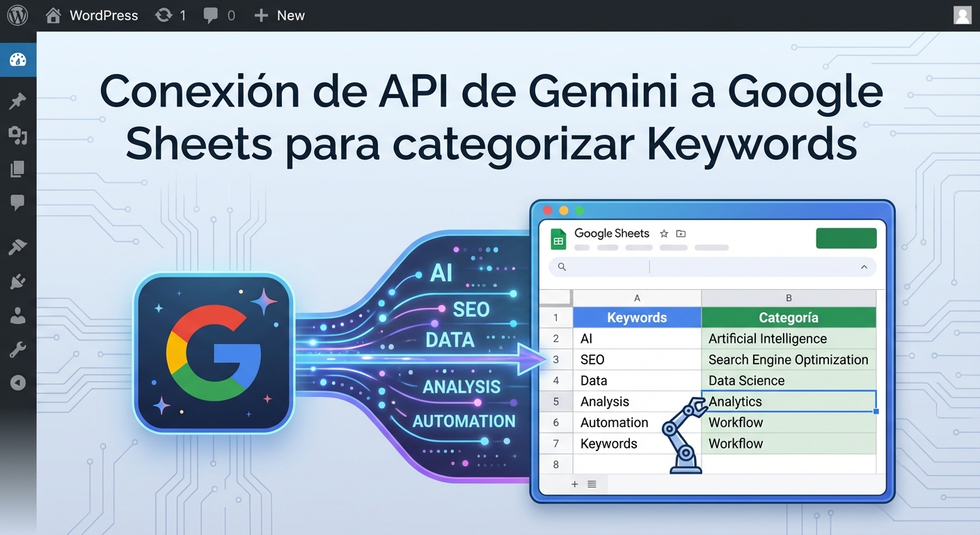Open Users from the sidebar
Screen dimensions: 980x535
click(17, 316)
